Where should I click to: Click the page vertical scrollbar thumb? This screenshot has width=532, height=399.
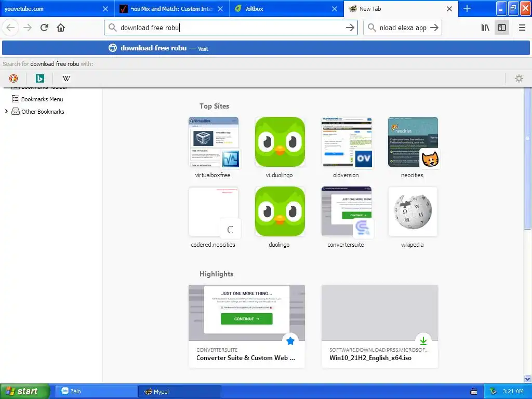(527, 159)
